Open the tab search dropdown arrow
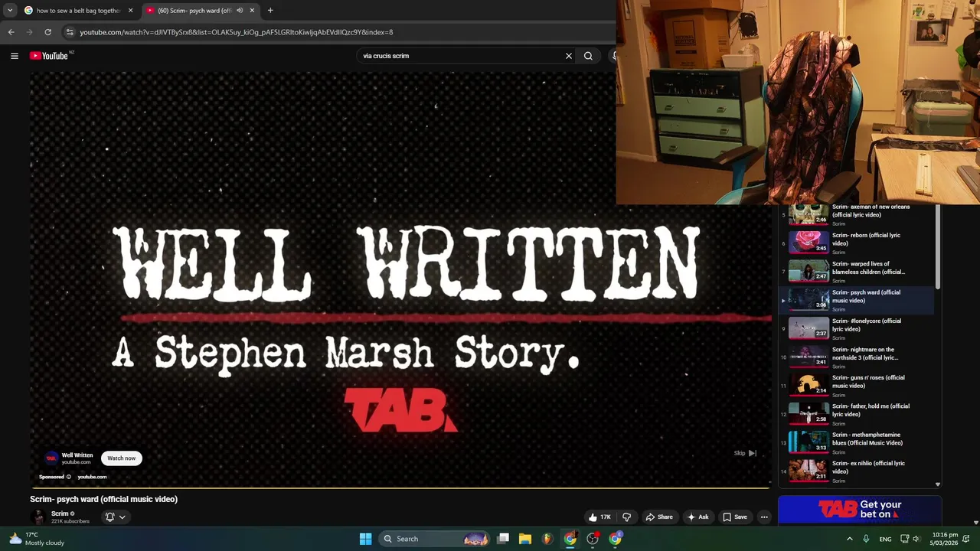Screen dimensions: 980x551 click(9, 11)
